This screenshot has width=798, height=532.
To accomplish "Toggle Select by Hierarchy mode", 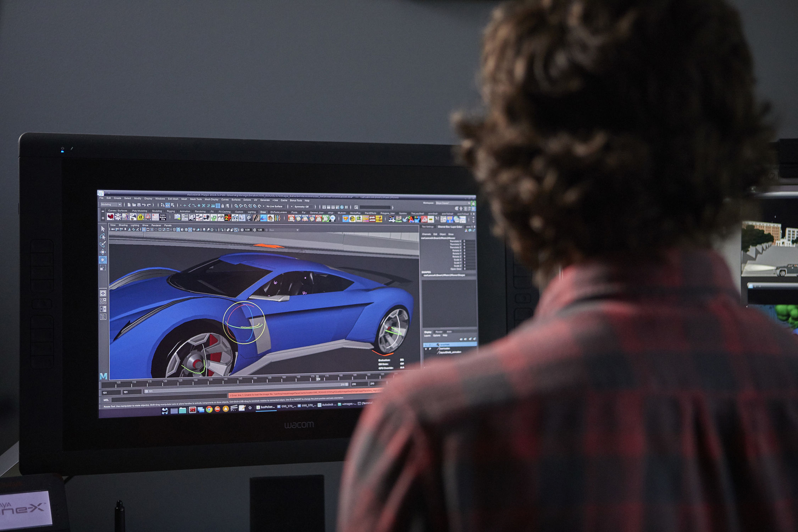I will click(162, 205).
